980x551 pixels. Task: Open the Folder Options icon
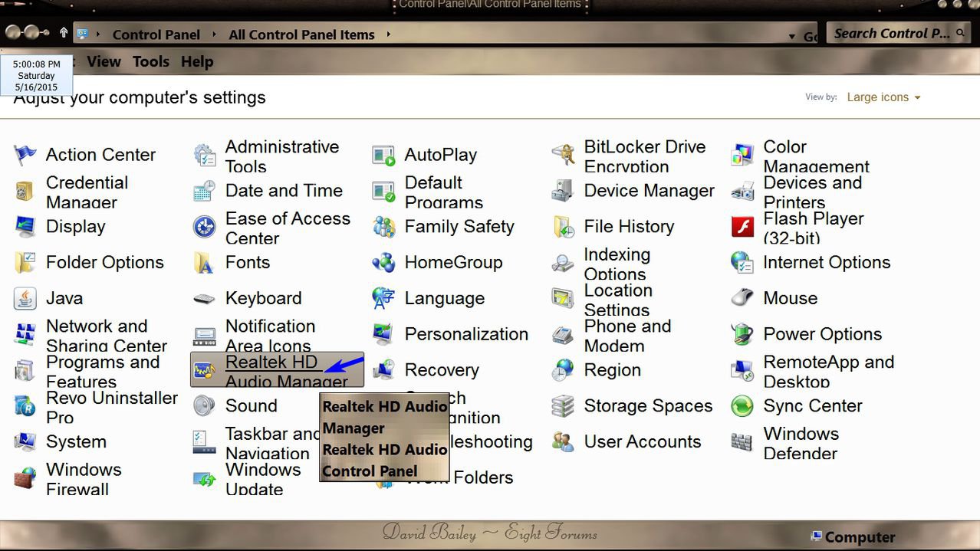(25, 263)
